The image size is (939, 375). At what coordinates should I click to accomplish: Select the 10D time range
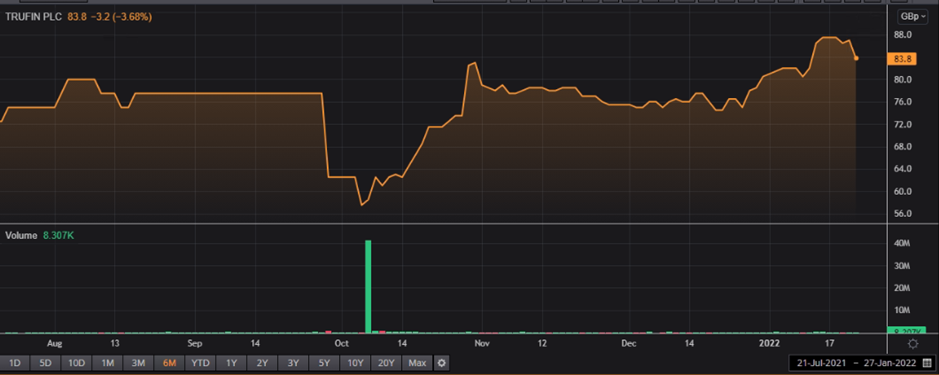click(x=76, y=362)
